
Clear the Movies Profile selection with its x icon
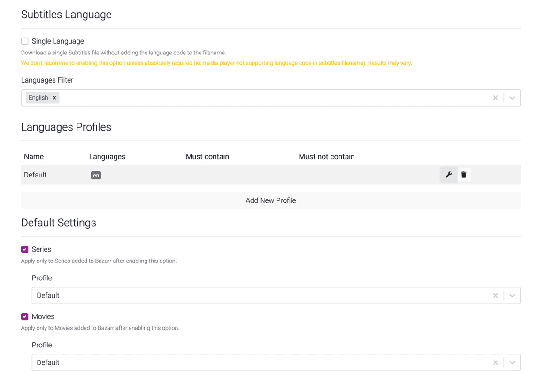point(495,362)
